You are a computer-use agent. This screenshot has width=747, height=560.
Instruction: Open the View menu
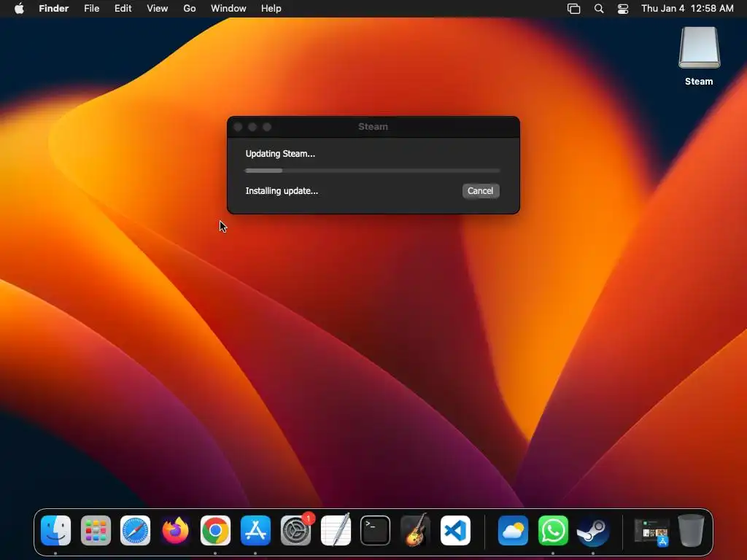tap(158, 9)
